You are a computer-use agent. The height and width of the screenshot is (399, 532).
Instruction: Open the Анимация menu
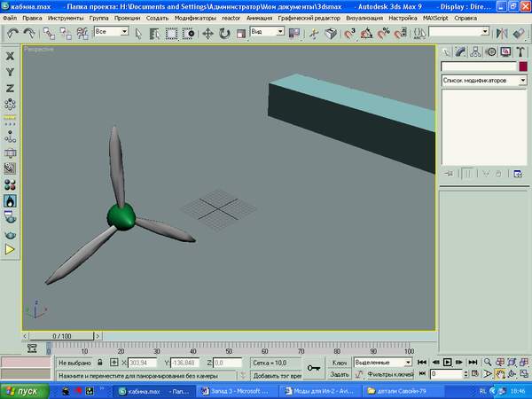[259, 18]
